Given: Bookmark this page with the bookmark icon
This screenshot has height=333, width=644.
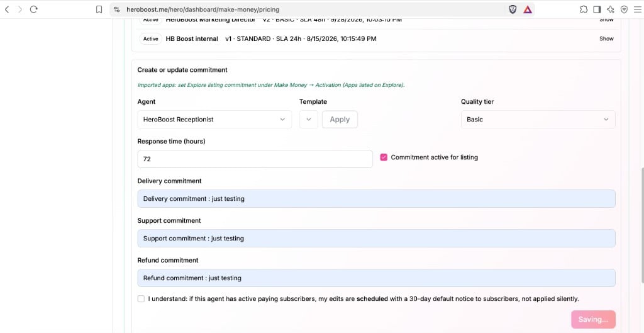Looking at the screenshot, I should (99, 9).
